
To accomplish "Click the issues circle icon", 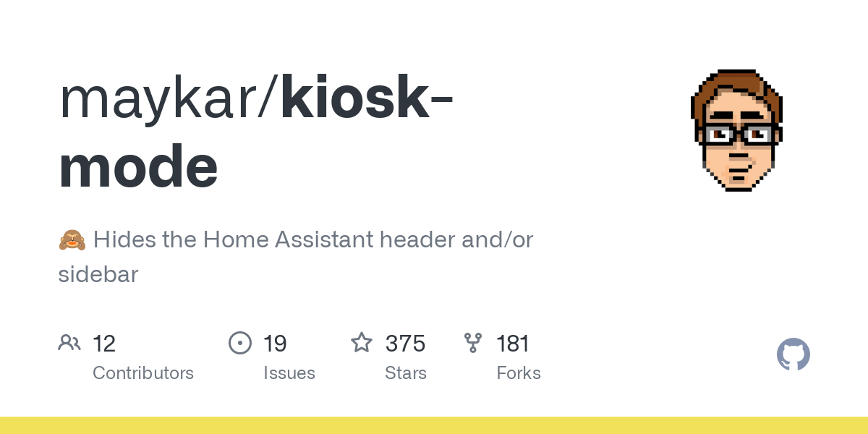I will pyautogui.click(x=240, y=342).
